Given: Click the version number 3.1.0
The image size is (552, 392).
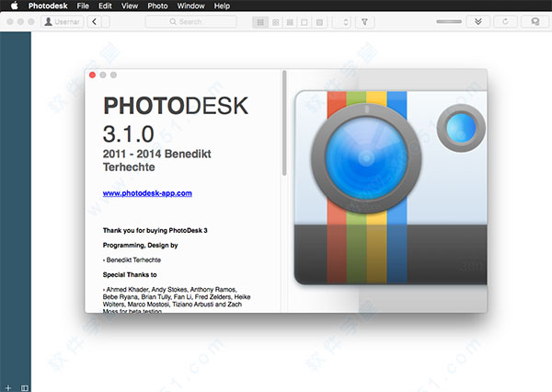Looking at the screenshot, I should point(129,134).
